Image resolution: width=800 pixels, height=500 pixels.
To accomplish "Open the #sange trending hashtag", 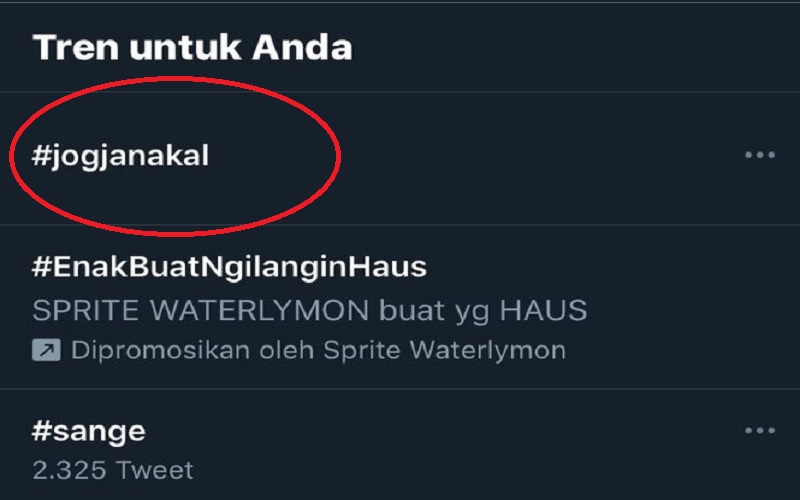I will pyautogui.click(x=89, y=431).
